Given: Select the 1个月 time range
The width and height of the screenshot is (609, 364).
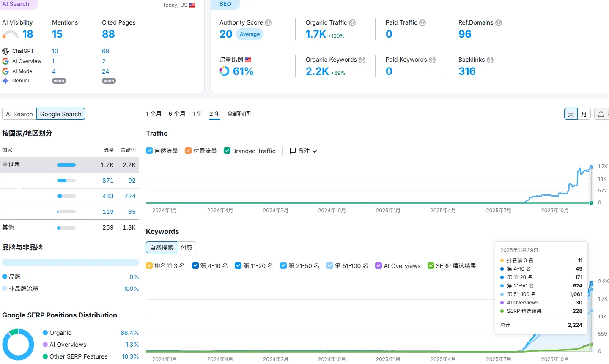Looking at the screenshot, I should coord(154,114).
